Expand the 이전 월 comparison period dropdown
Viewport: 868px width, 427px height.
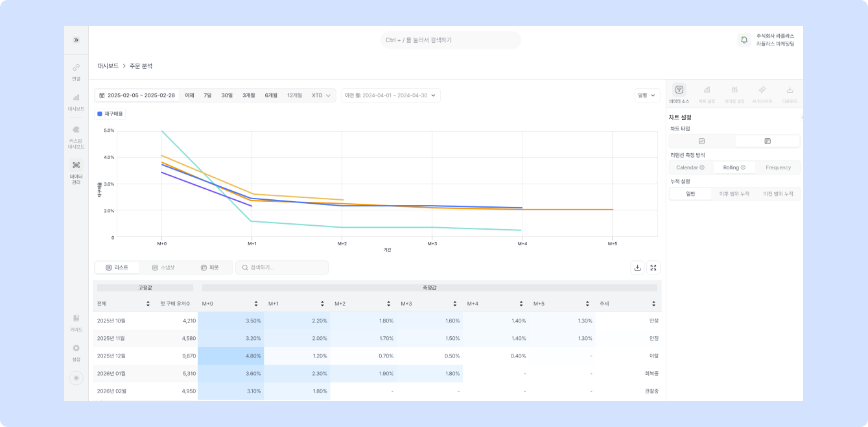tap(391, 95)
